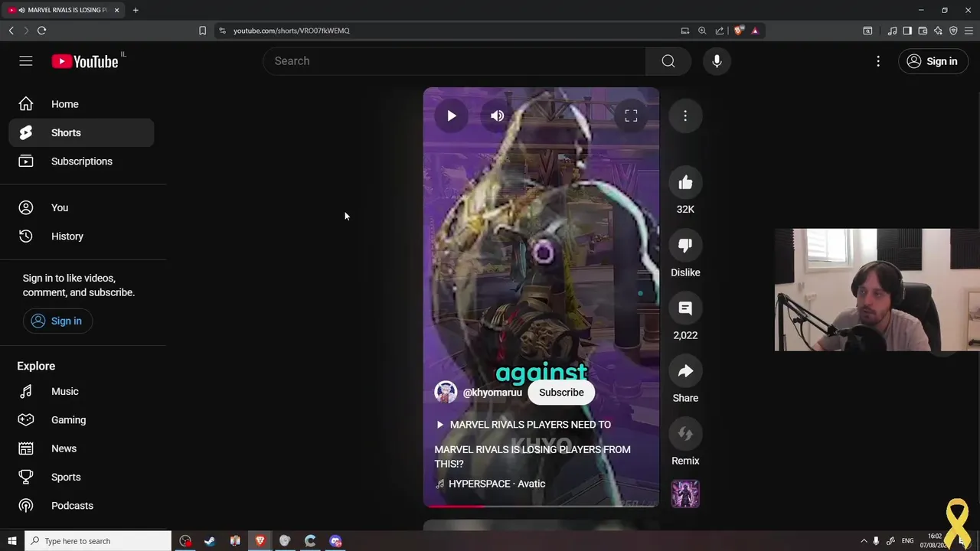Viewport: 980px width, 551px height.
Task: Open History in the sidebar
Action: pyautogui.click(x=81, y=236)
